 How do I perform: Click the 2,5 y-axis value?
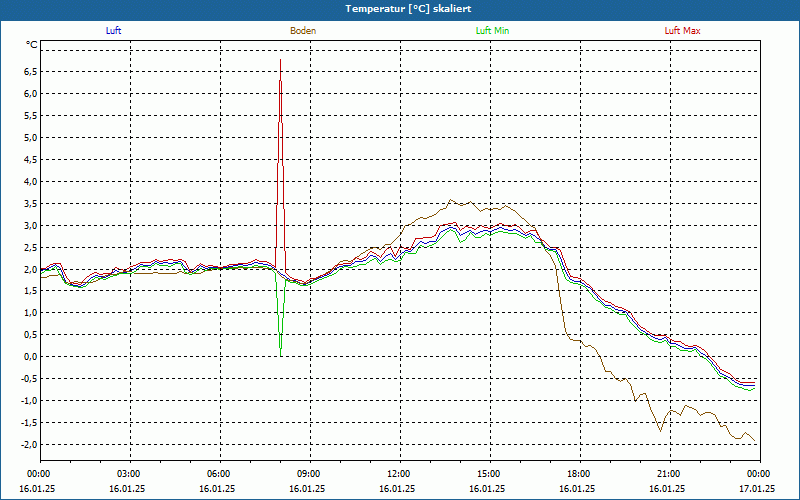tap(31, 247)
